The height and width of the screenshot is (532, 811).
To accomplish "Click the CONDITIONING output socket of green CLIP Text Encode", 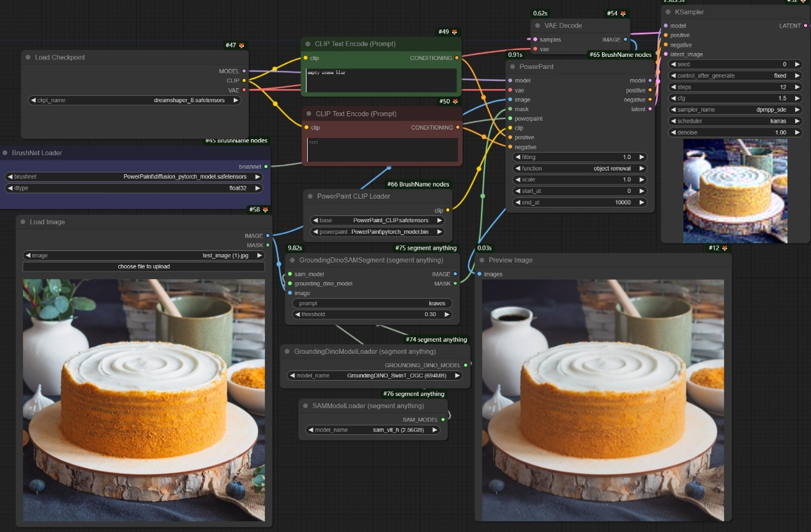I will pyautogui.click(x=457, y=58).
